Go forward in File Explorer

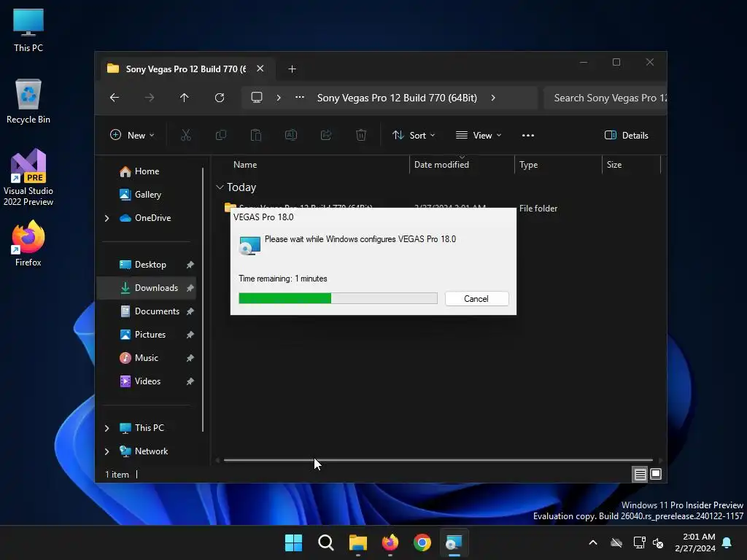150,98
